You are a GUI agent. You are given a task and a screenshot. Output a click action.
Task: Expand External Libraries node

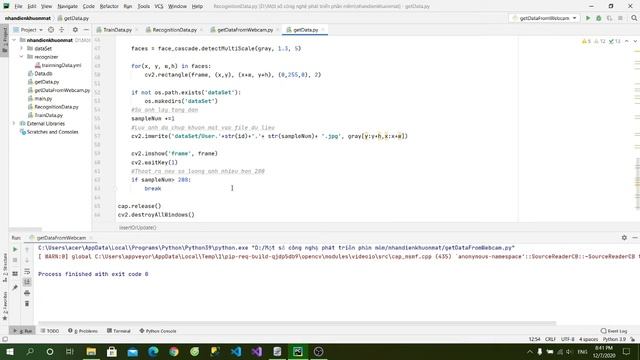point(15,123)
